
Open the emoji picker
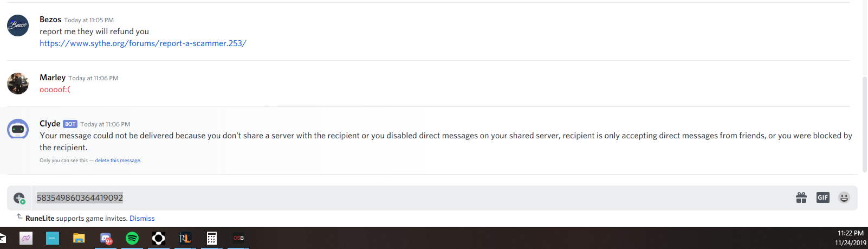pyautogui.click(x=844, y=197)
